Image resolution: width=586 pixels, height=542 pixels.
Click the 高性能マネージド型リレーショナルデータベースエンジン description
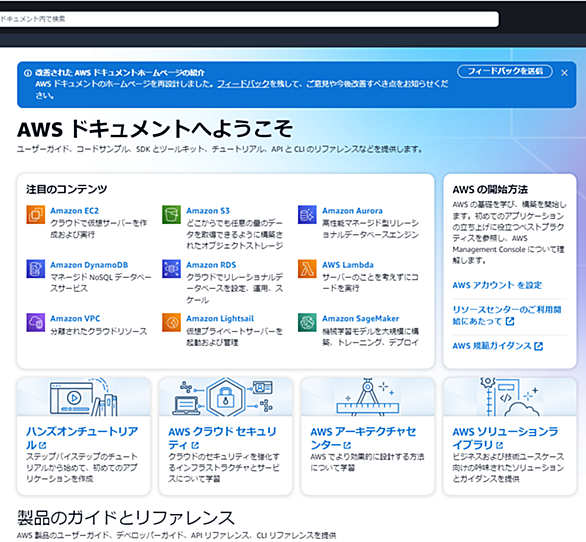pos(370,229)
